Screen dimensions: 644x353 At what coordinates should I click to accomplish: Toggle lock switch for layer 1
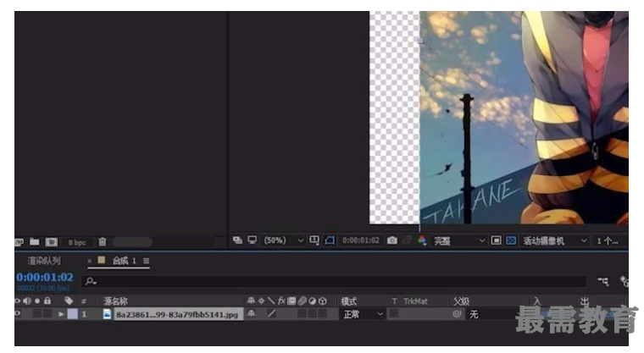point(47,313)
